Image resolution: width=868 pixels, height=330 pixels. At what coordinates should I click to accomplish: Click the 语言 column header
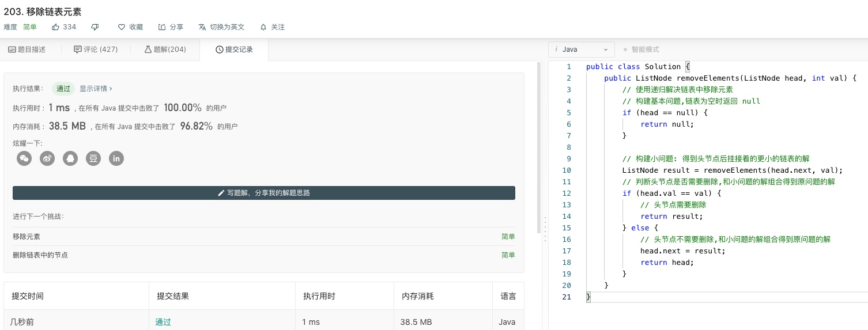click(508, 296)
